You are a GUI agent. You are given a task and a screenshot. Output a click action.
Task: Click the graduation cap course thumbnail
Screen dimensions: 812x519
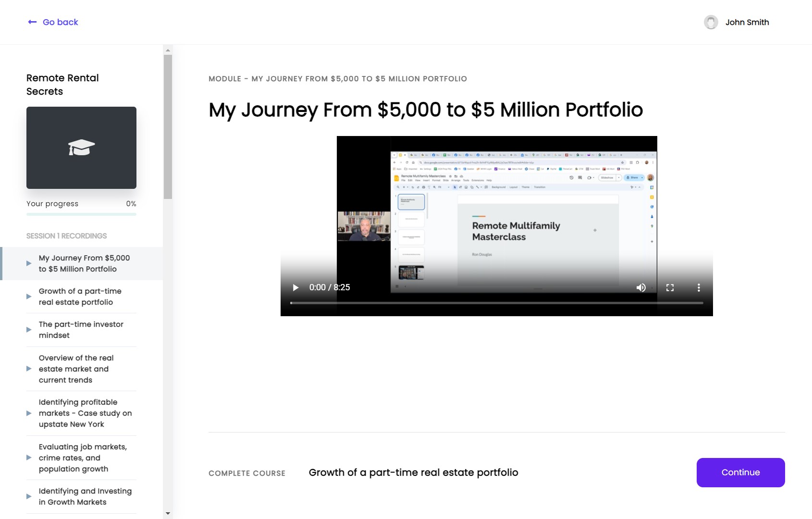81,148
